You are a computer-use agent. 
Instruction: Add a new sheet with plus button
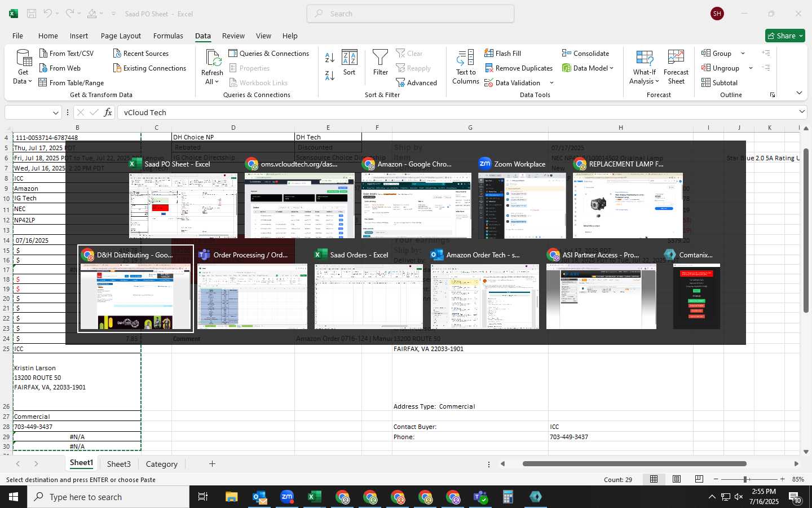[212, 464]
